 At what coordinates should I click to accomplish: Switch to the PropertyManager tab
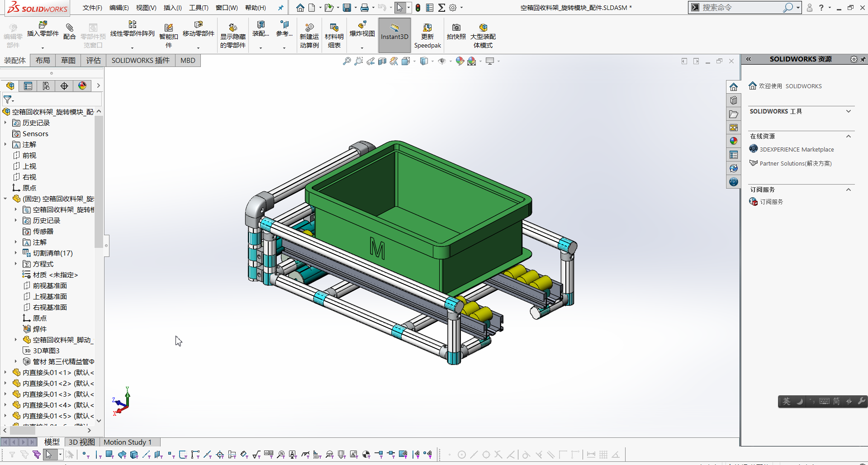28,86
